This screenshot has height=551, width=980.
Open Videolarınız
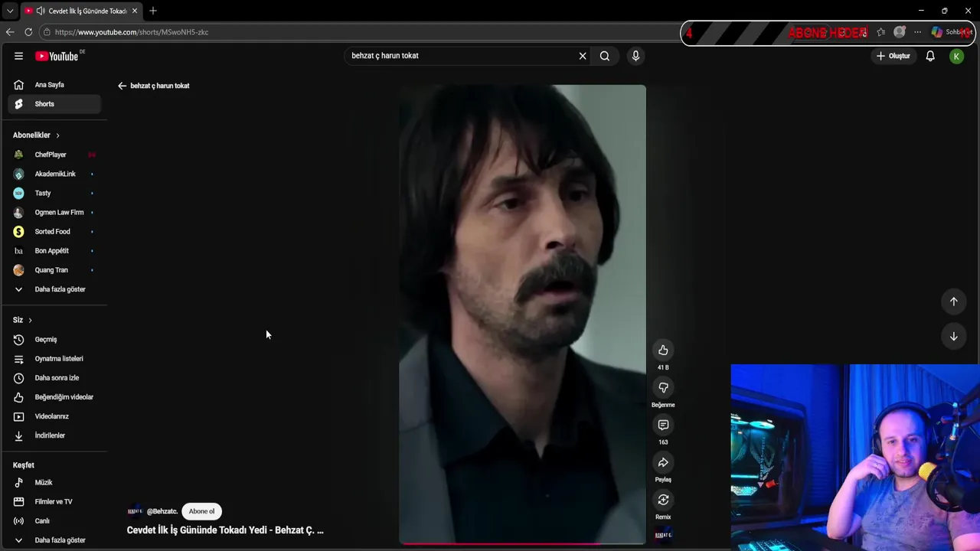tap(54, 416)
